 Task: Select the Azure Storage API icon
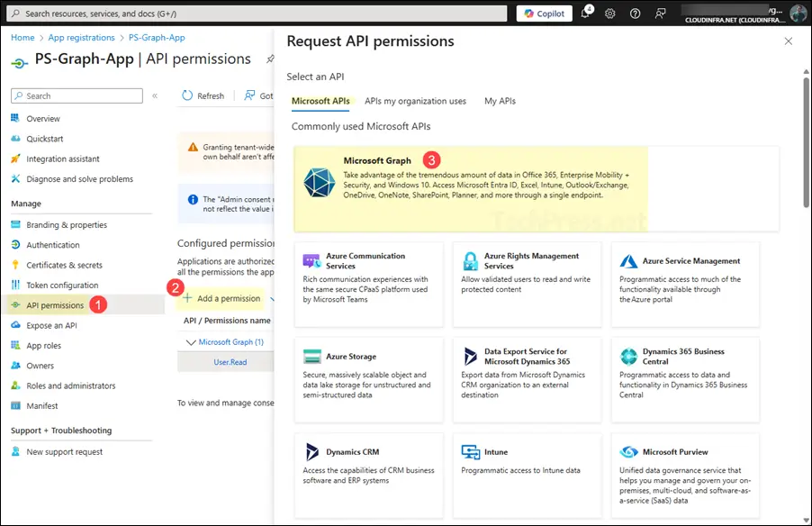coord(312,357)
